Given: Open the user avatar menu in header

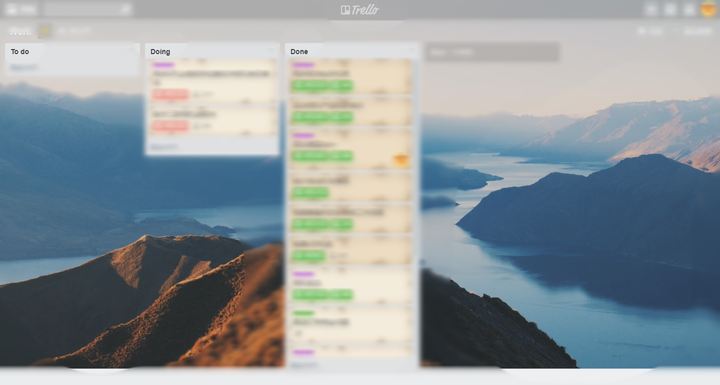Looking at the screenshot, I should point(709,9).
